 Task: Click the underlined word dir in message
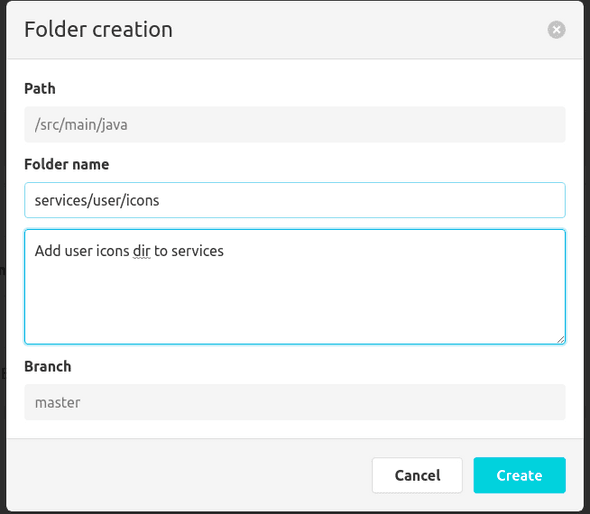click(x=141, y=251)
